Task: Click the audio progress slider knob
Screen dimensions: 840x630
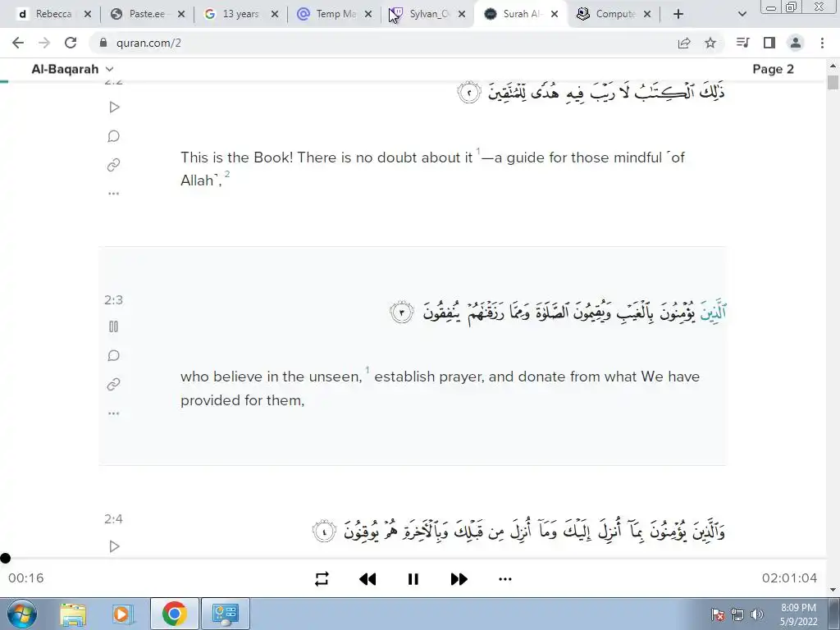Action: [x=6, y=558]
